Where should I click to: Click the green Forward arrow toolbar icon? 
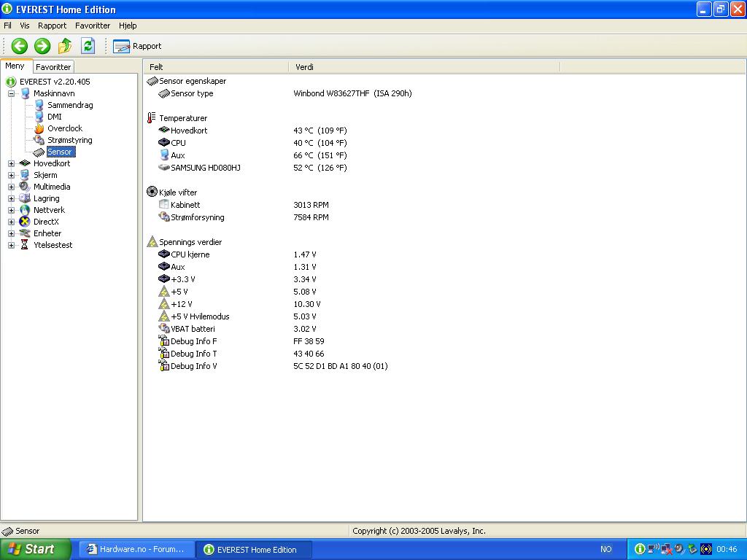pos(42,46)
